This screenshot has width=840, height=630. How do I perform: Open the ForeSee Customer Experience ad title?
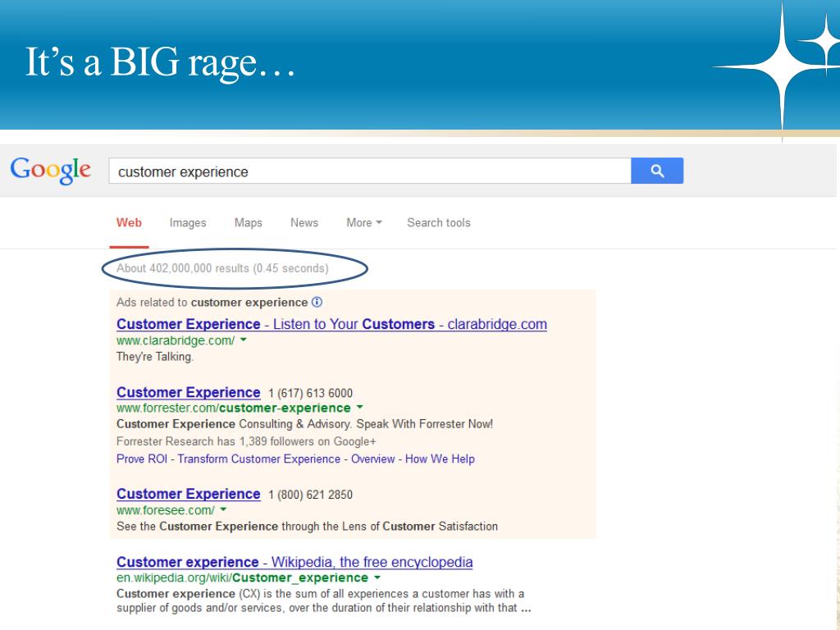pyautogui.click(x=189, y=494)
